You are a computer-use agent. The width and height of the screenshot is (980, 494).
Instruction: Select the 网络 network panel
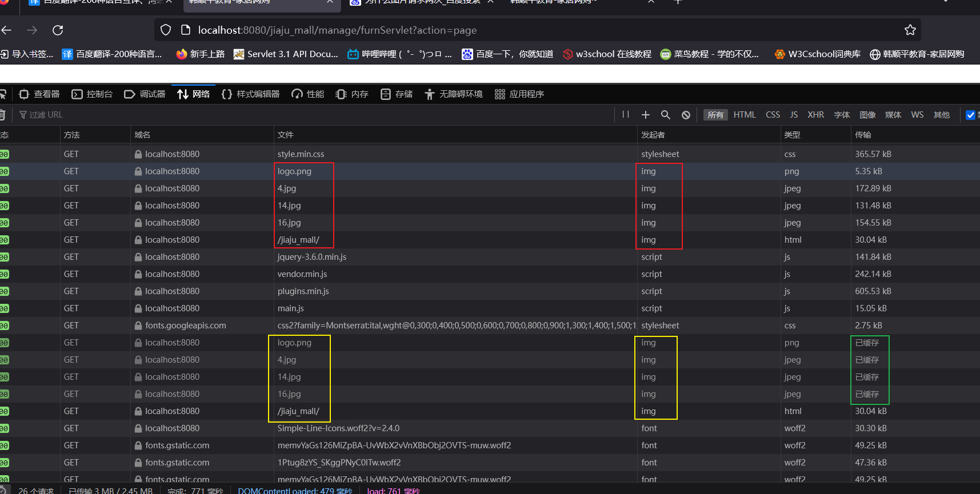coord(193,94)
